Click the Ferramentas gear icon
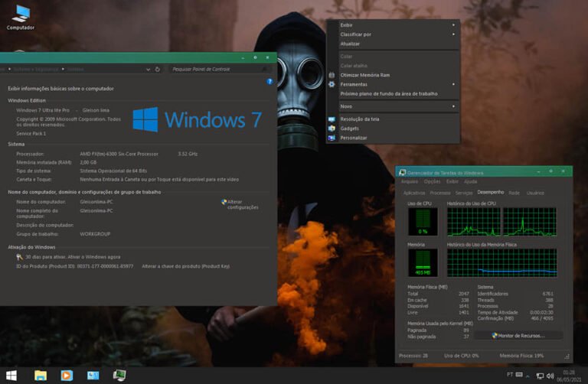Viewport: 588px width, 384px height. (332, 84)
